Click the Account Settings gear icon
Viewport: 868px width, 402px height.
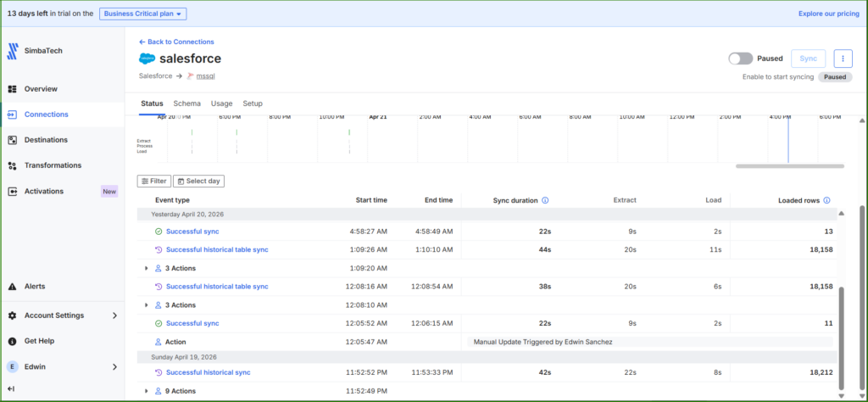click(12, 315)
